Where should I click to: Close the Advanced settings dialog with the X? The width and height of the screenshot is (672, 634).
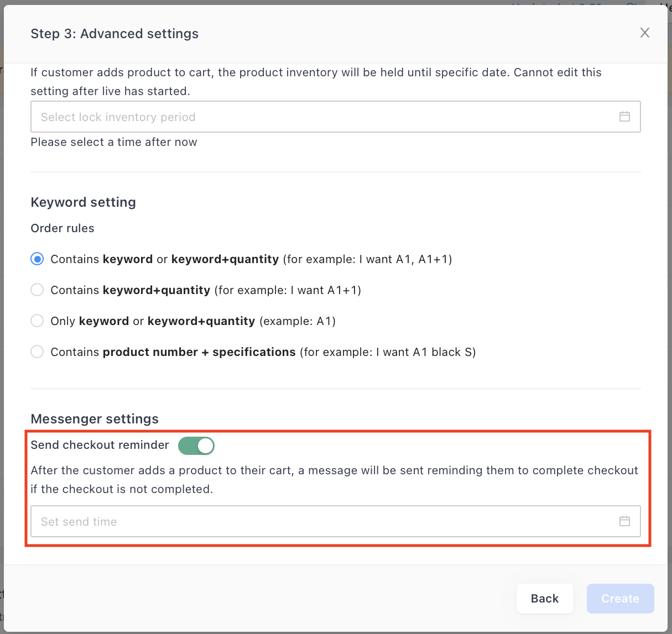tap(645, 33)
